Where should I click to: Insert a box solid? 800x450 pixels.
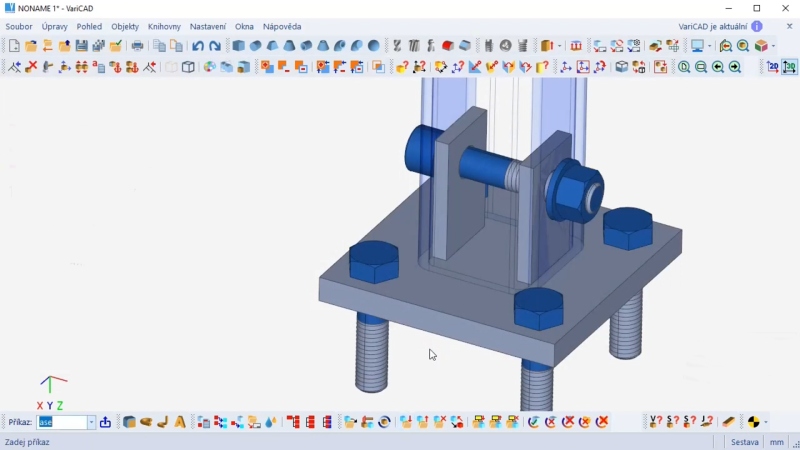[x=238, y=46]
